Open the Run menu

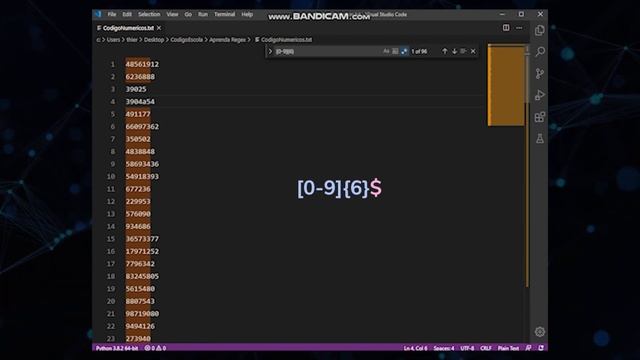203,14
